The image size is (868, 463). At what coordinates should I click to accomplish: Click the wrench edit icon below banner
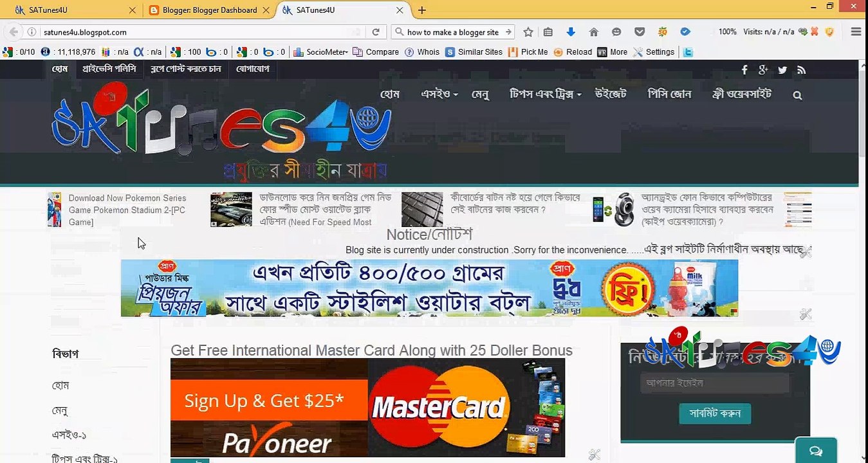click(x=806, y=314)
